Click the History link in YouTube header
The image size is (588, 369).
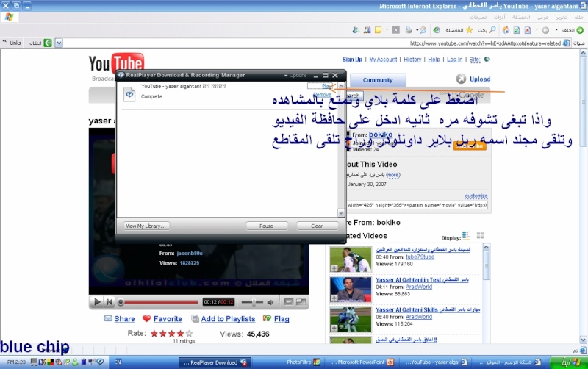click(x=412, y=60)
